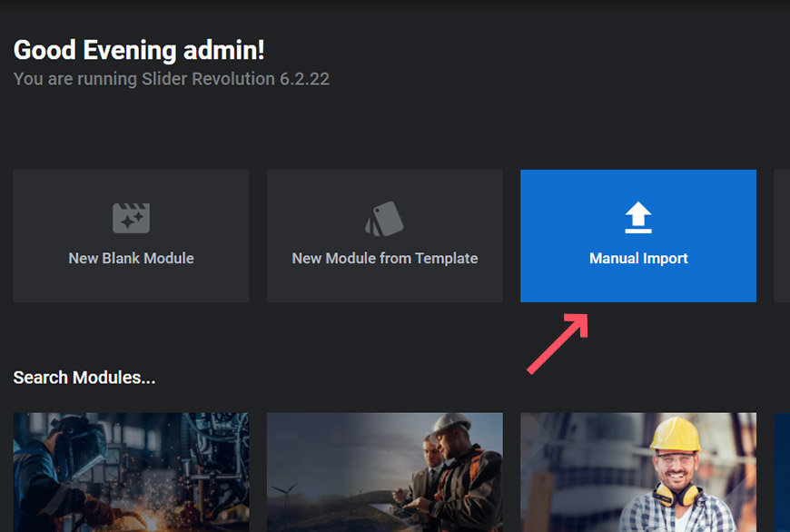790x532 pixels.
Task: Open New Module from Template label
Action: coord(384,259)
